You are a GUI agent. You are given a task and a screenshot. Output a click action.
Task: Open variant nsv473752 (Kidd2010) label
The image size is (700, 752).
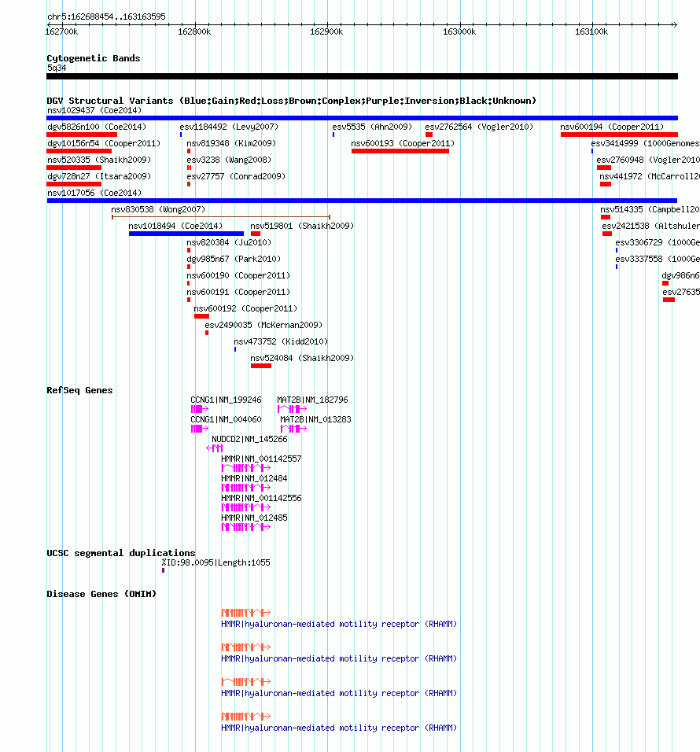tap(281, 341)
